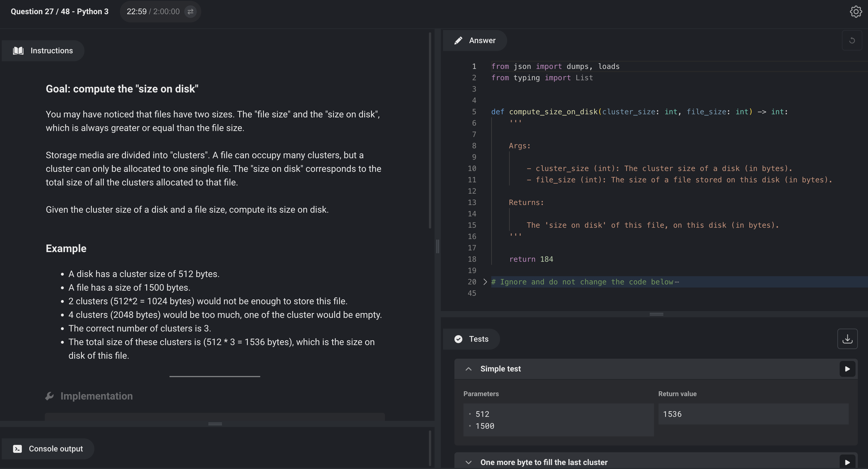
Task: Click the from json import line
Action: [555, 66]
